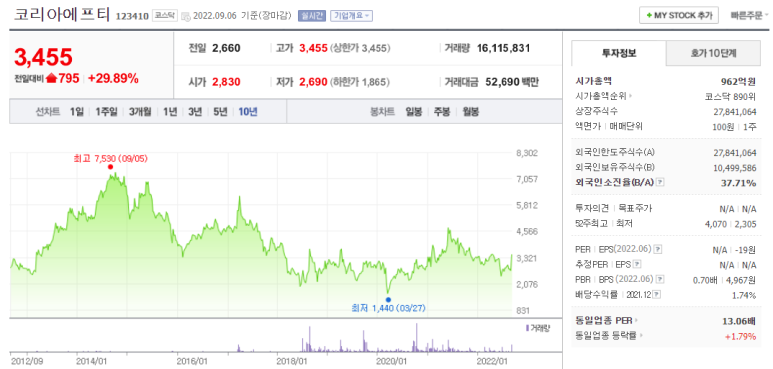Click the 코리아에프티 stock name heading
The image size is (773, 369).
(x=61, y=14)
